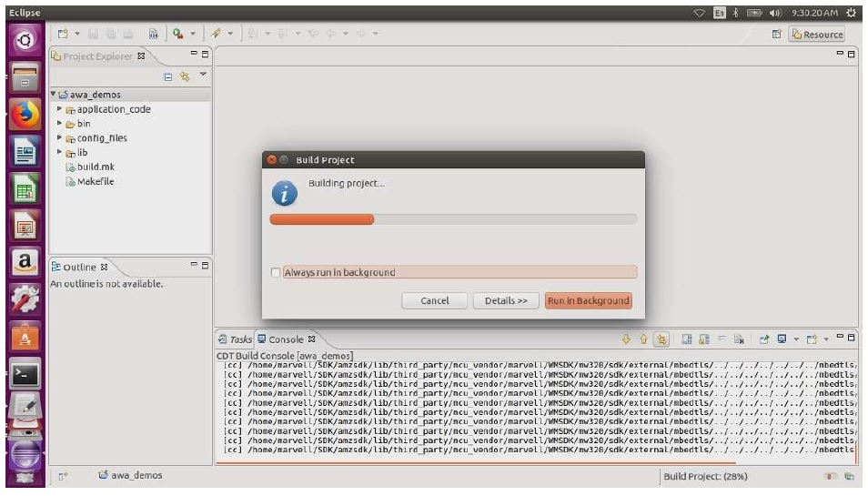Click the Open Perspective icon beside Resource
The image size is (868, 496).
click(x=777, y=35)
